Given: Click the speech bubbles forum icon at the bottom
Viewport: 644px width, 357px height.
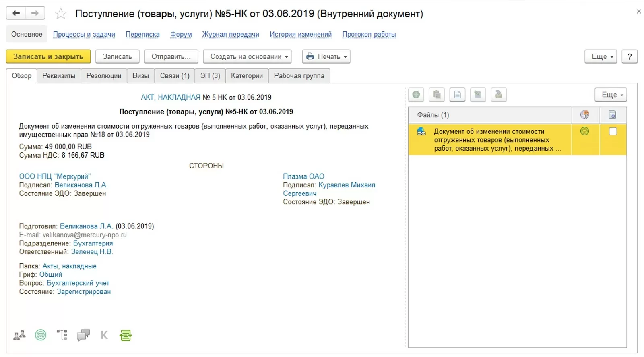Looking at the screenshot, I should 83,335.
